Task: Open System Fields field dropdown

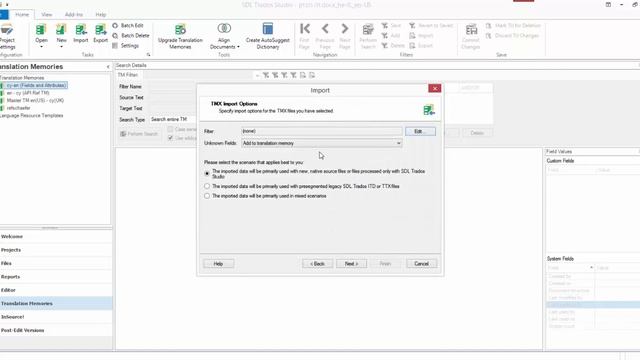Action: point(591,268)
